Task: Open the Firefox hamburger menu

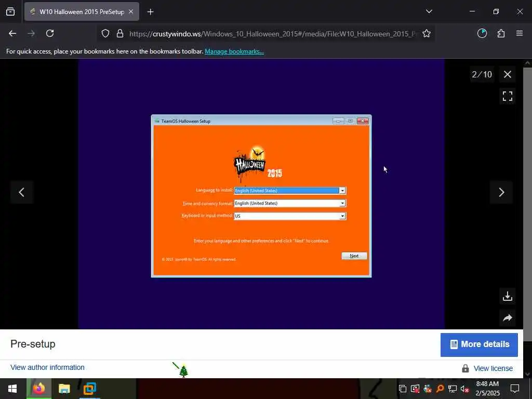Action: click(x=520, y=33)
